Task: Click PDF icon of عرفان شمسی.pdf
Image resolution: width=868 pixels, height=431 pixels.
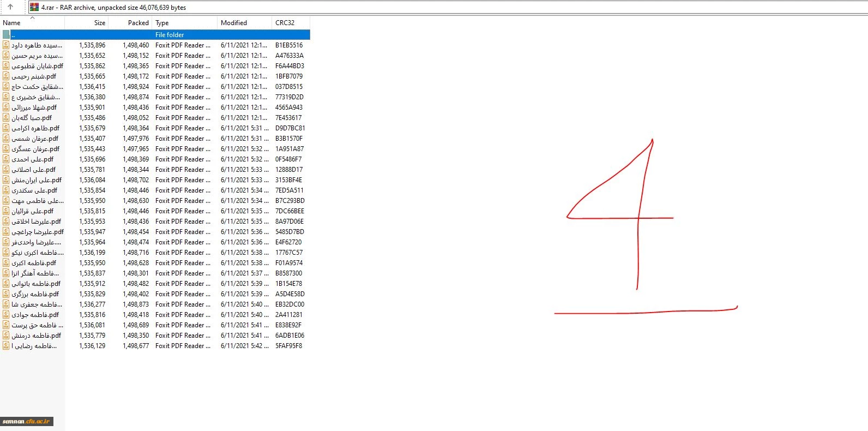Action: tap(6, 139)
